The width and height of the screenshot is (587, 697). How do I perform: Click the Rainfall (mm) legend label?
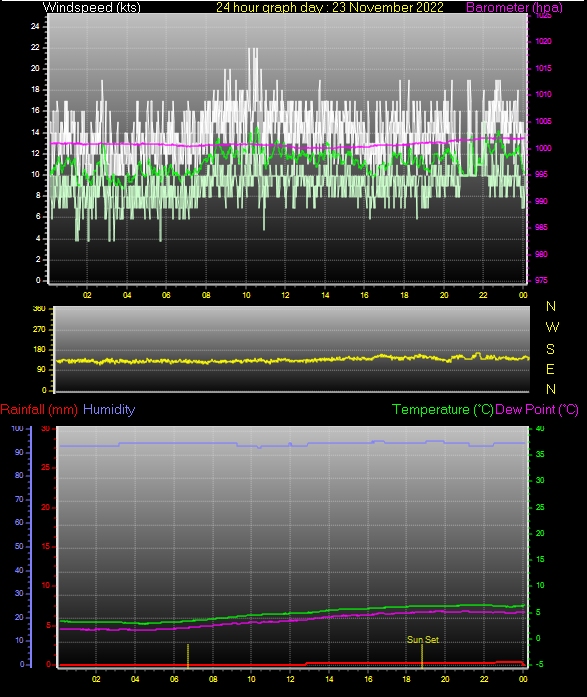39,409
